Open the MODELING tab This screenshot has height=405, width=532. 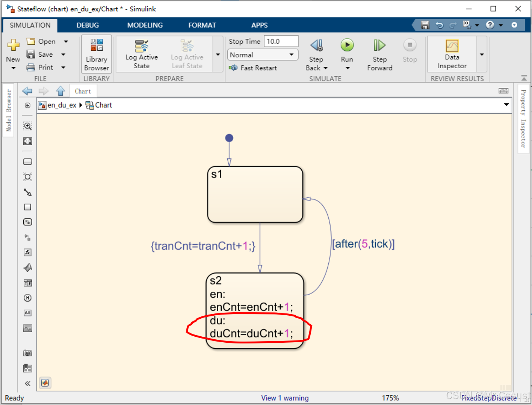point(145,25)
